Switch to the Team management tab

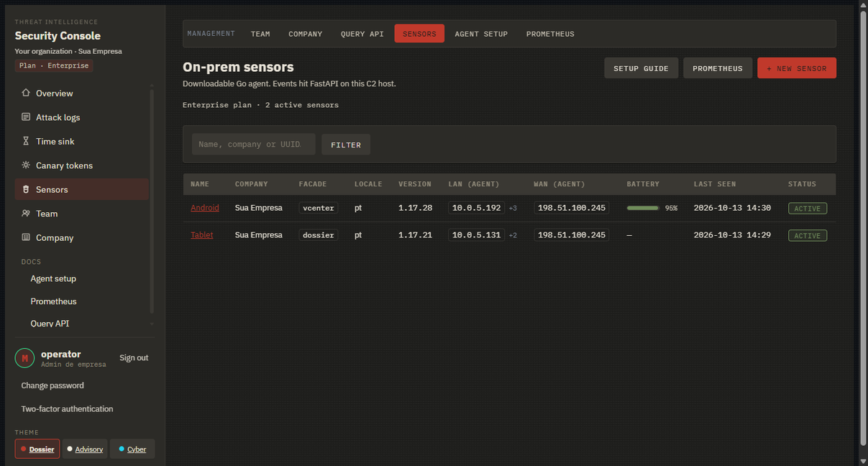260,34
